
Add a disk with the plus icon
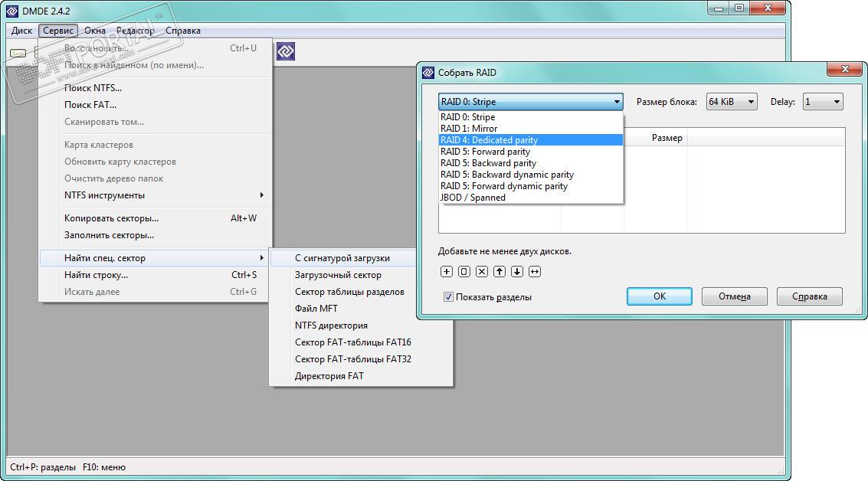[447, 271]
